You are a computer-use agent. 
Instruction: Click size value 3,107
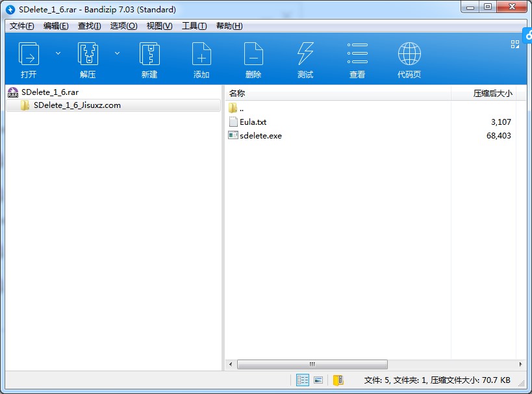tap(501, 122)
